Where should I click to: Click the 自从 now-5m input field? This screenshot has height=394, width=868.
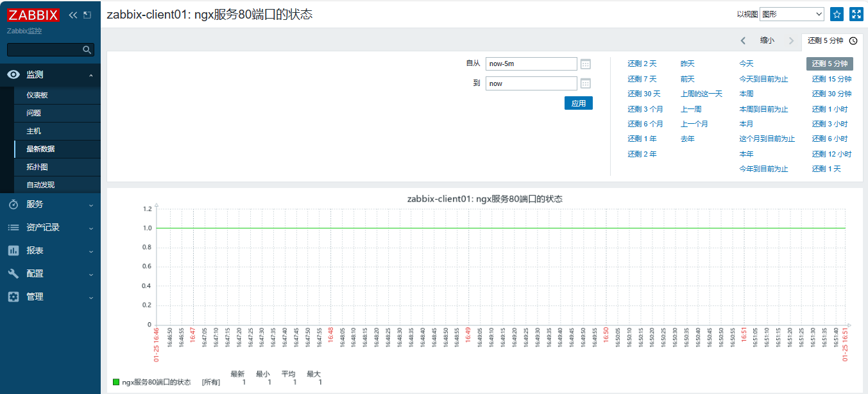tap(531, 64)
